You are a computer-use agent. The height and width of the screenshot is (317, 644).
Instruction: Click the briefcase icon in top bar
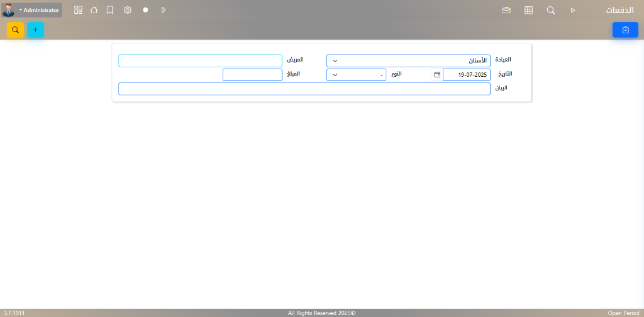[506, 10]
